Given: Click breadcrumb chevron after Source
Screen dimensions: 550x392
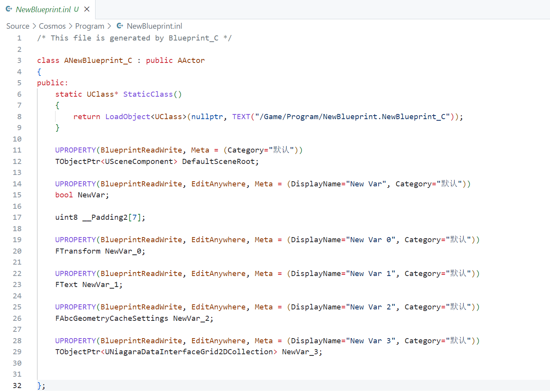Looking at the screenshot, I should point(34,26).
